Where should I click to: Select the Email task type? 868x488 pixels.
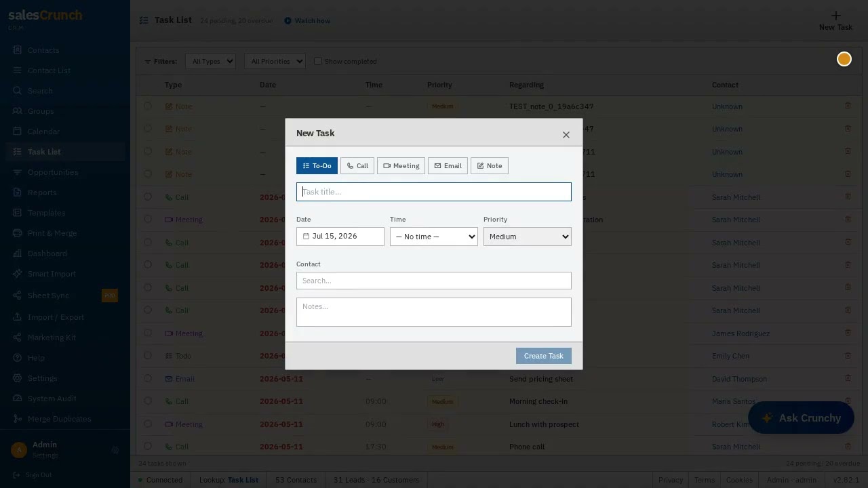448,166
